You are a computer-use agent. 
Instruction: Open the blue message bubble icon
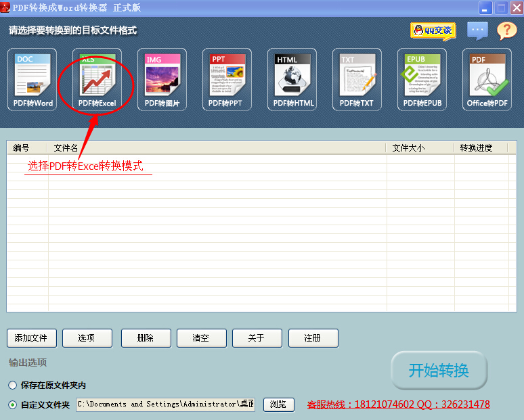coord(477,30)
